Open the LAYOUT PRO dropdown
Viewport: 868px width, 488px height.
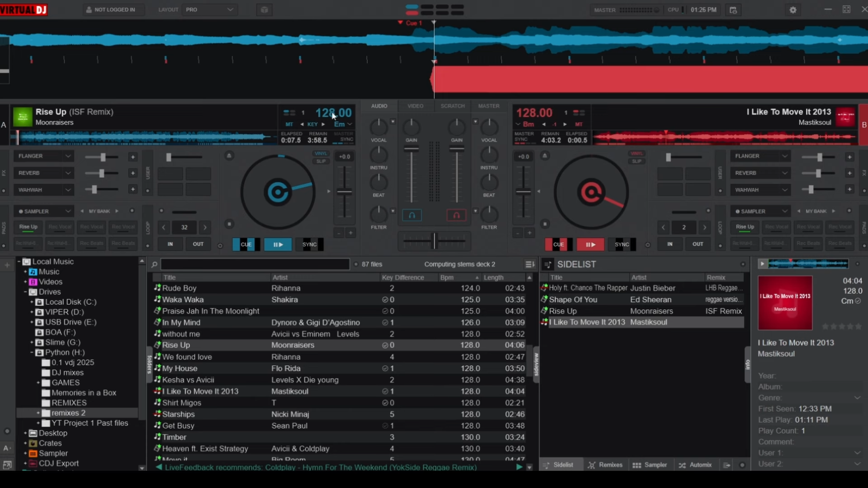pos(209,10)
